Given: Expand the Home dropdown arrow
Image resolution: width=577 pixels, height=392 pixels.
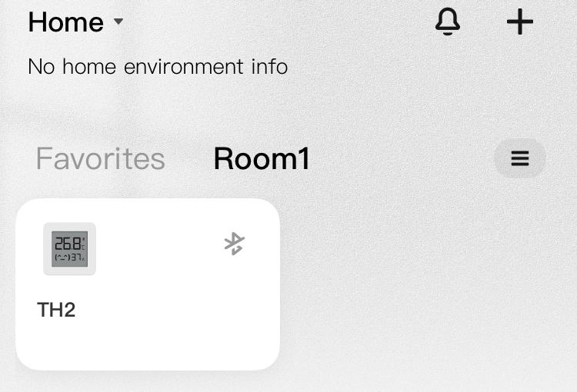Looking at the screenshot, I should point(118,22).
